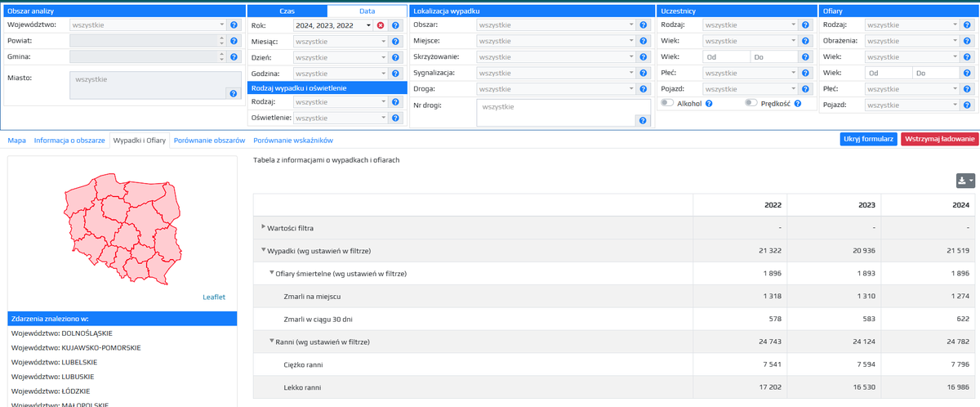Open help for the Ofiary Płeć field
Viewport: 980px width, 407px height.
969,89
